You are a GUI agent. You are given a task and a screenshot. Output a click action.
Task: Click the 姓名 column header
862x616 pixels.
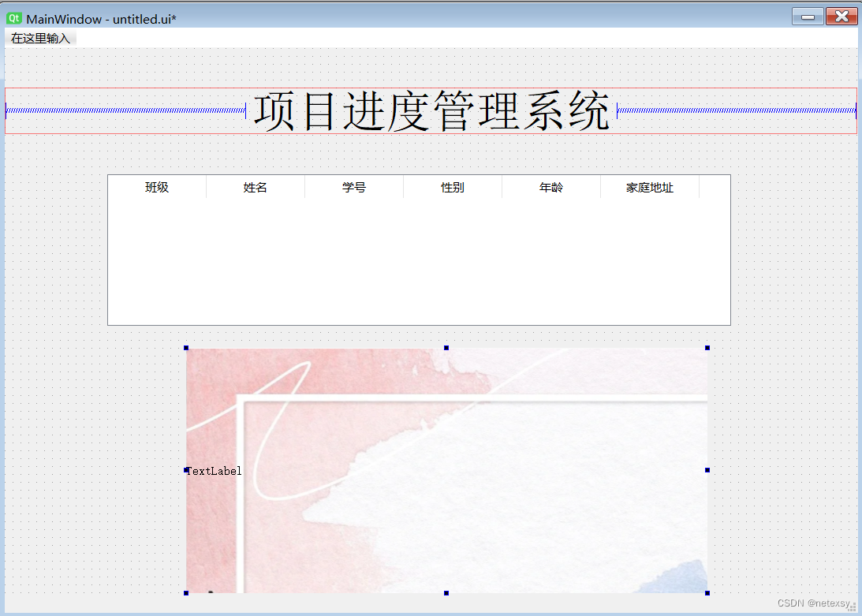click(255, 187)
